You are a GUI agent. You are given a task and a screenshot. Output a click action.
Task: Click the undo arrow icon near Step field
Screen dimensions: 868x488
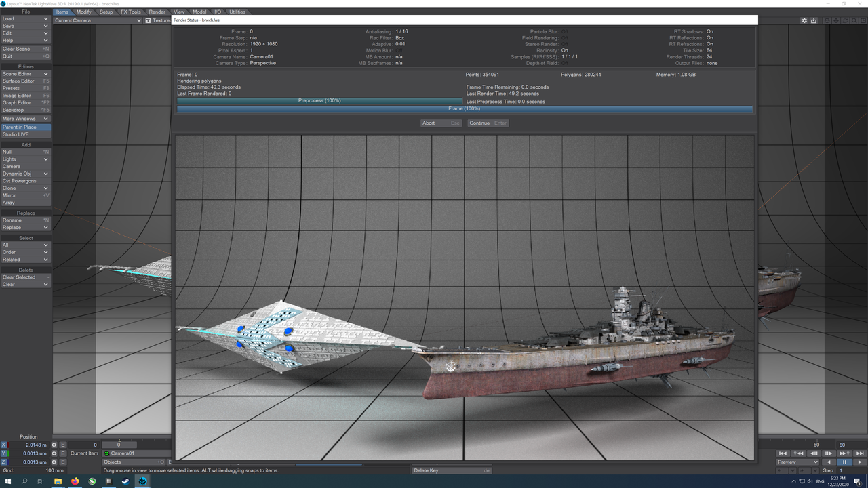coord(780,470)
